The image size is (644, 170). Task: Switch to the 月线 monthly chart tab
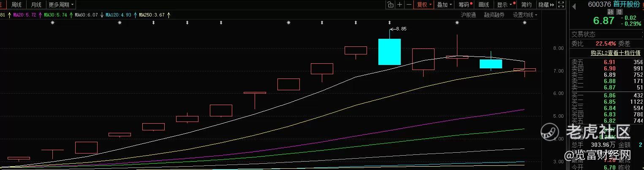(36, 5)
